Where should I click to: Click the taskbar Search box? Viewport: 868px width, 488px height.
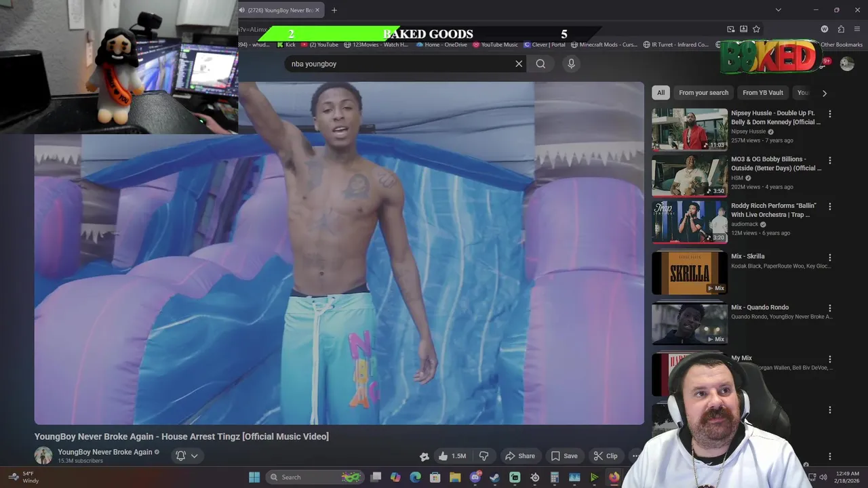point(315,477)
